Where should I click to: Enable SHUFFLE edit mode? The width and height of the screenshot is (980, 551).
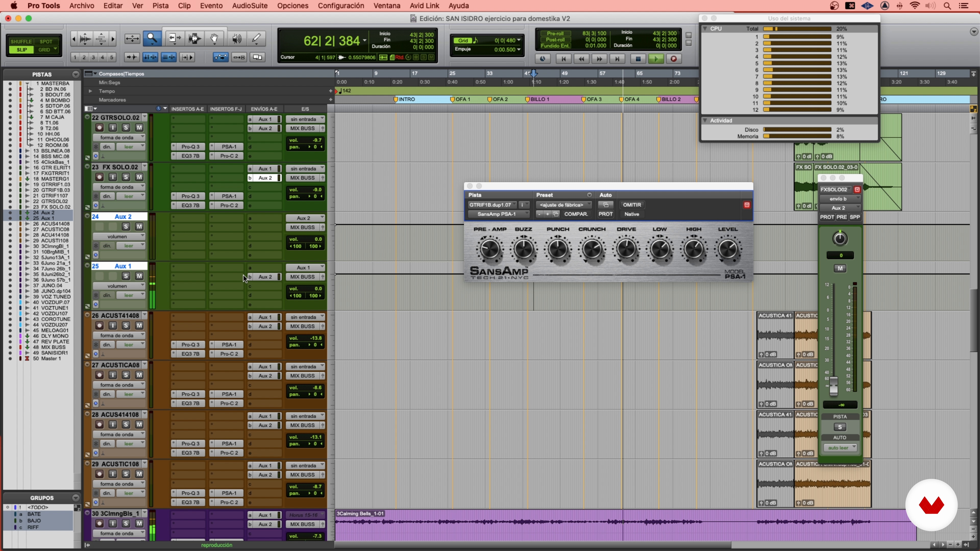tap(21, 41)
